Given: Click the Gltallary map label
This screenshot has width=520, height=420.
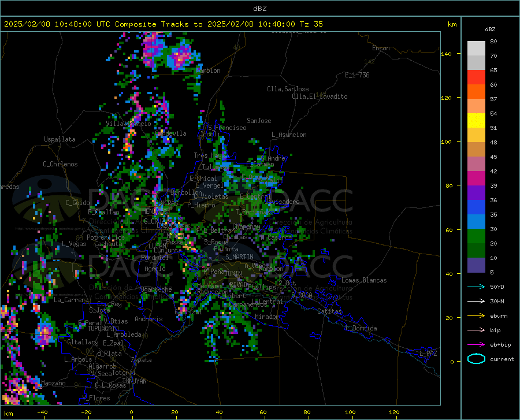Looking at the screenshot, I should [83, 342].
